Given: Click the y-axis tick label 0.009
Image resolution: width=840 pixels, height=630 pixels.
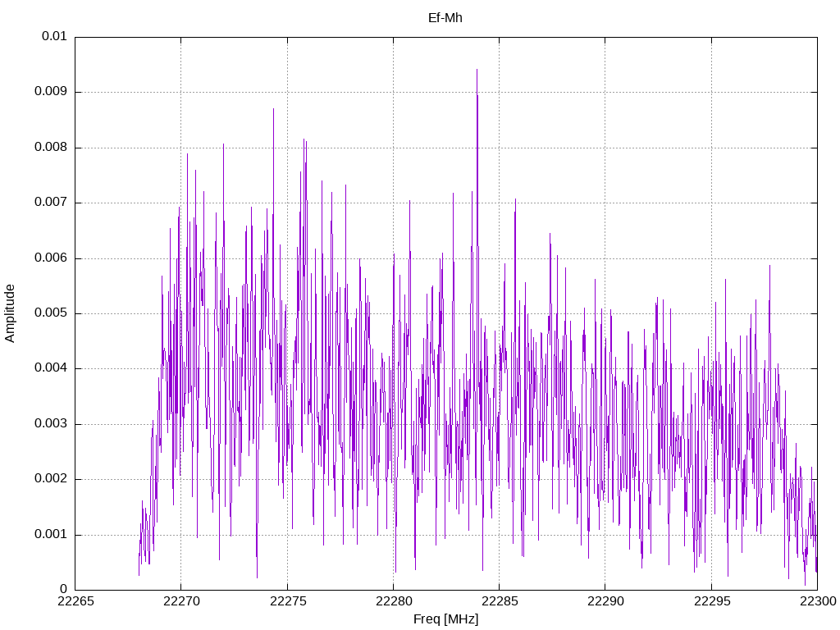Looking at the screenshot, I should pyautogui.click(x=51, y=92).
